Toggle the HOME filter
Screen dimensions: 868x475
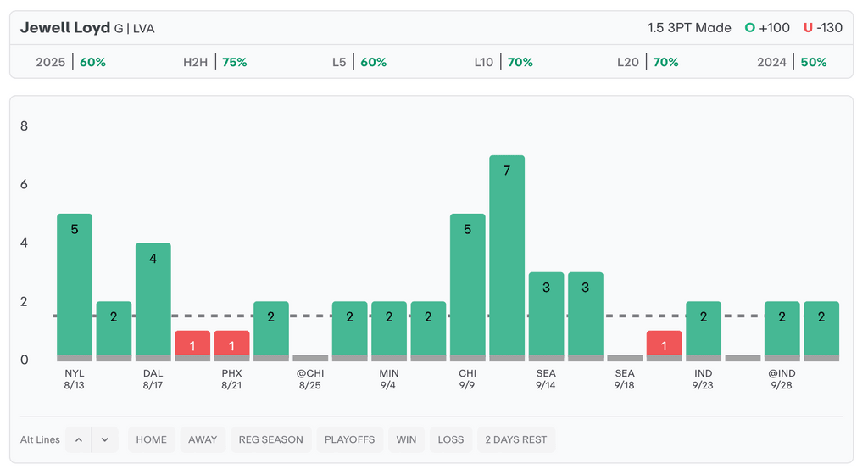point(152,439)
